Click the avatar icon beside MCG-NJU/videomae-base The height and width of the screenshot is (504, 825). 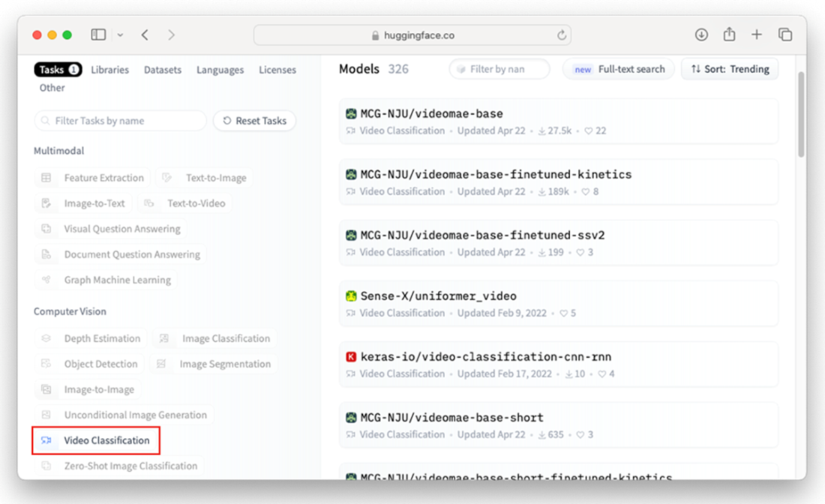tap(351, 114)
